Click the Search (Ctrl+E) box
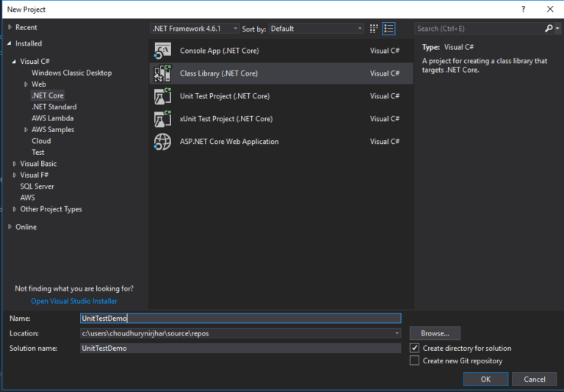 (480, 29)
